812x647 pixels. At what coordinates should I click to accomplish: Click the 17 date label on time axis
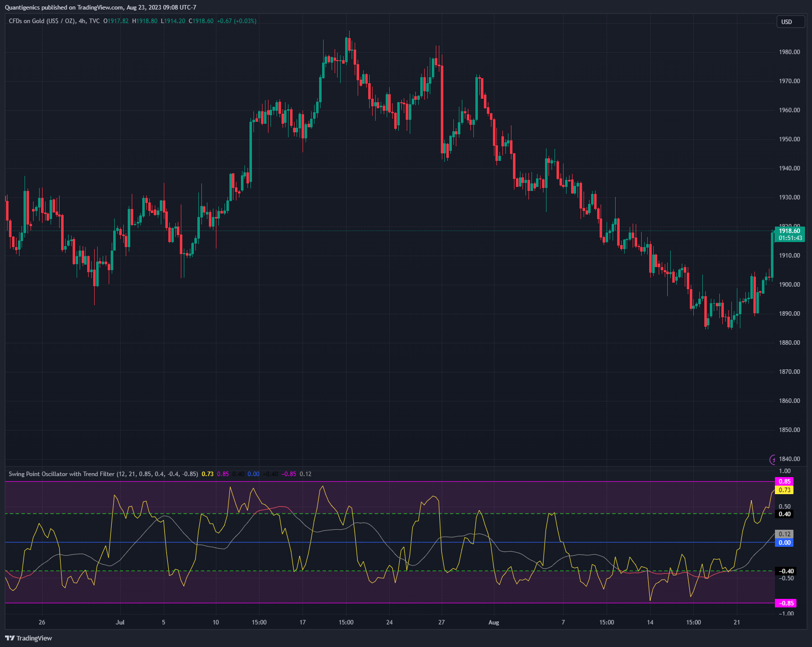click(x=303, y=622)
